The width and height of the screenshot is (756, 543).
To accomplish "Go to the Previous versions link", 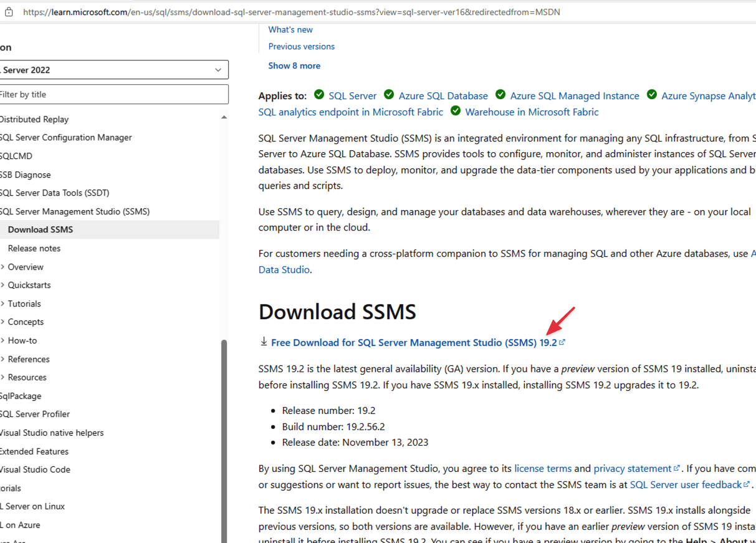I will click(x=301, y=46).
